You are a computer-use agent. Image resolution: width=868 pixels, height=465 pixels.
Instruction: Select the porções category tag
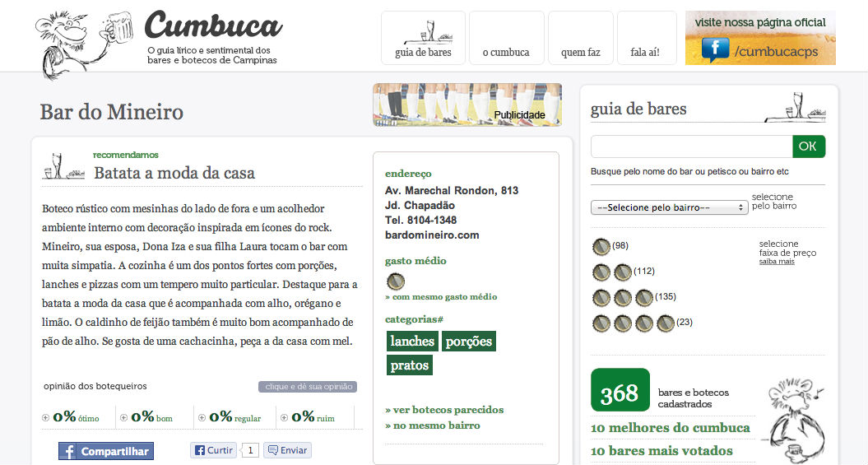[x=469, y=341]
